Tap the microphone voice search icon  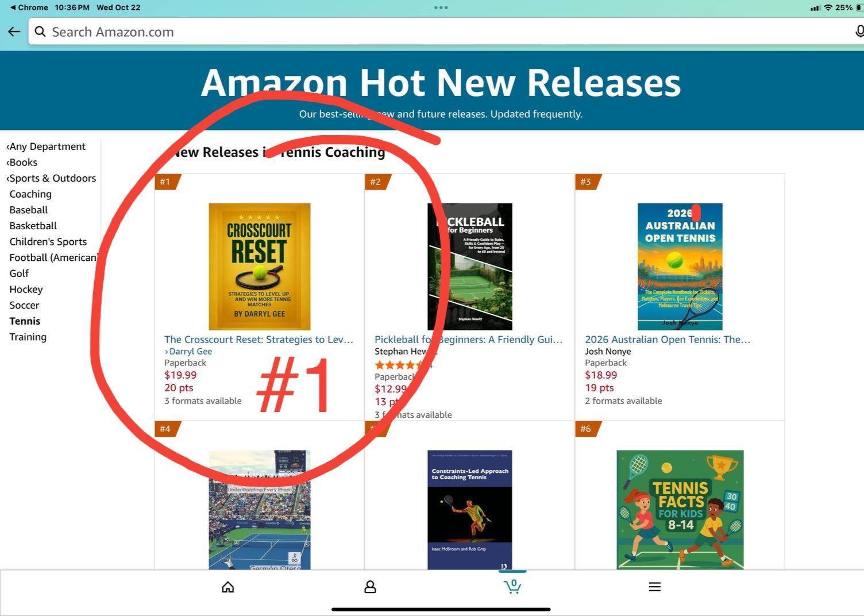pos(859,32)
